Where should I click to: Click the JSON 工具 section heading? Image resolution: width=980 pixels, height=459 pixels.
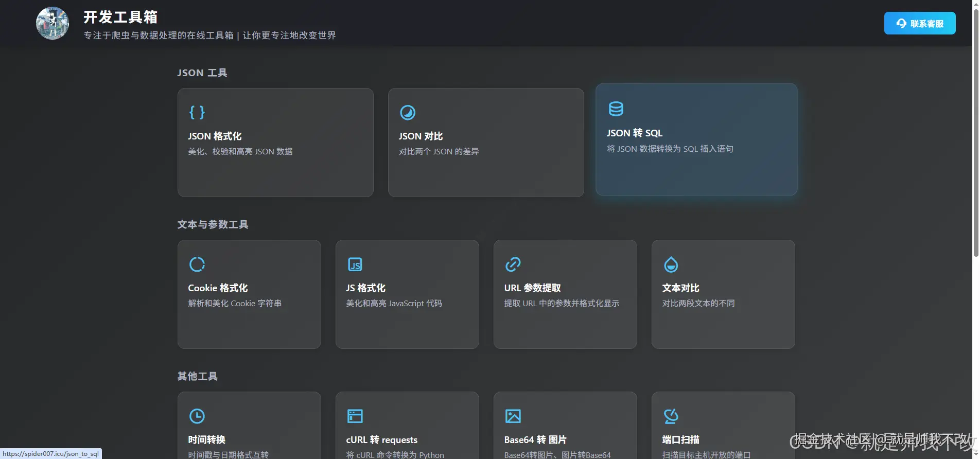point(202,73)
